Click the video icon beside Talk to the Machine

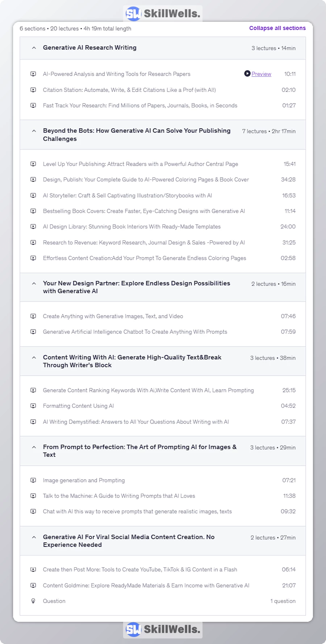tap(33, 496)
